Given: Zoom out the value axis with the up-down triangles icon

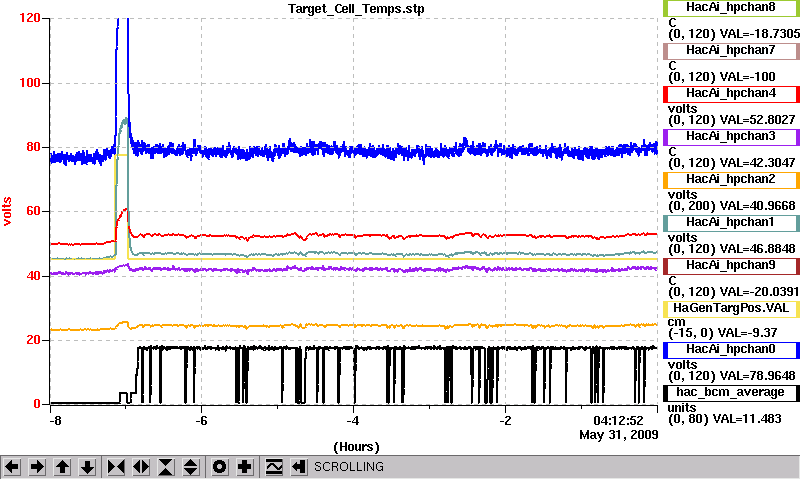Looking at the screenshot, I should coord(191,467).
